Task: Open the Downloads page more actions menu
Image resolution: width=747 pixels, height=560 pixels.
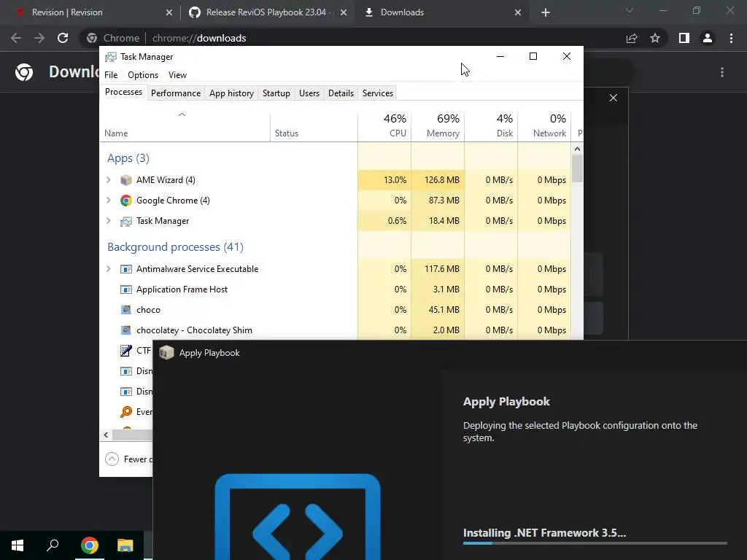Action: [x=722, y=72]
